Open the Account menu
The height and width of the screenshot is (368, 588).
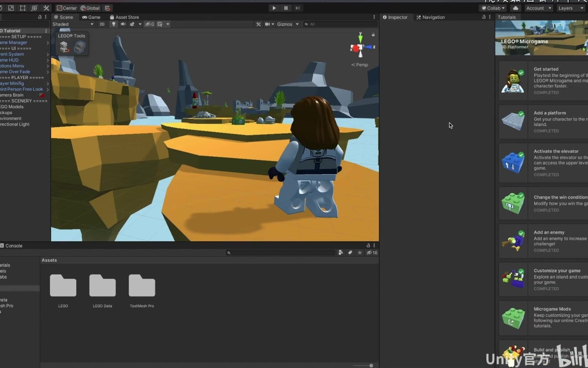[x=538, y=8]
